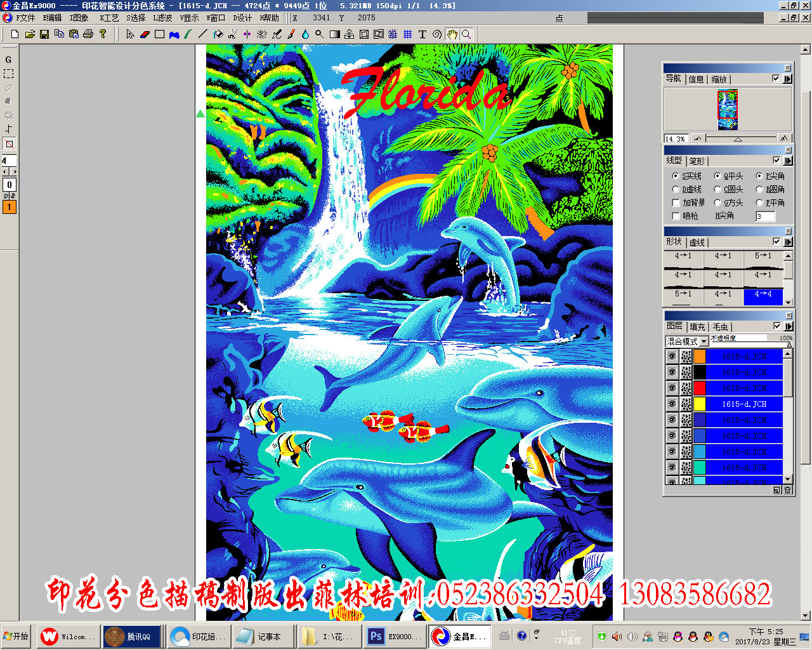812x650 pixels.
Task: Select the Hand pan tool
Action: pyautogui.click(x=452, y=34)
